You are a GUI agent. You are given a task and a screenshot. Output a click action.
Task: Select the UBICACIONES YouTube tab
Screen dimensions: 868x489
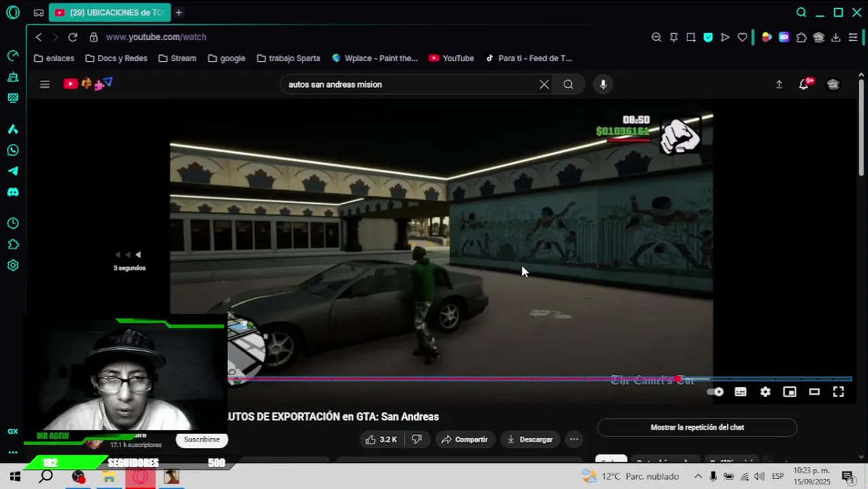(109, 12)
